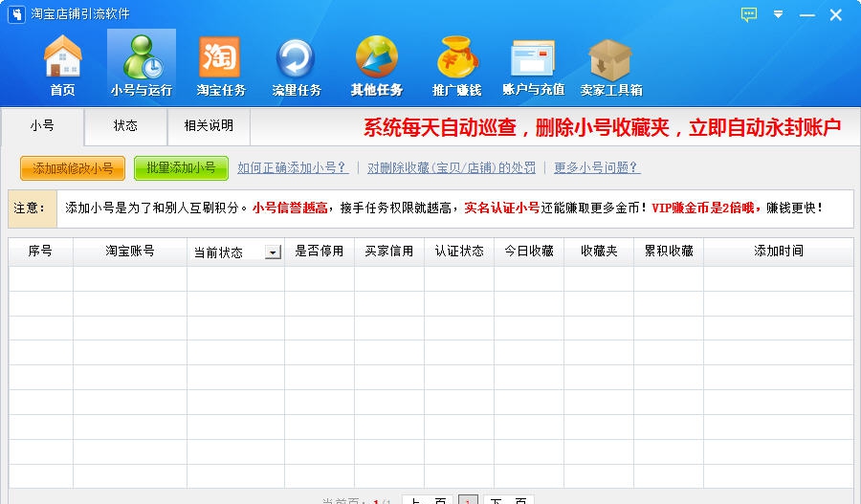
Task: Close the 淘宝店铺引流软件 window
Action: click(836, 15)
